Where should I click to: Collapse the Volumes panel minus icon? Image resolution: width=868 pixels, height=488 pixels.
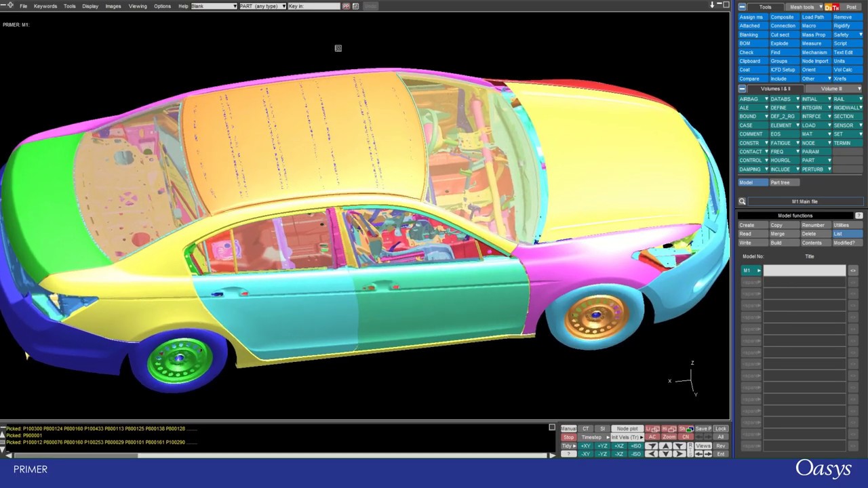(742, 89)
